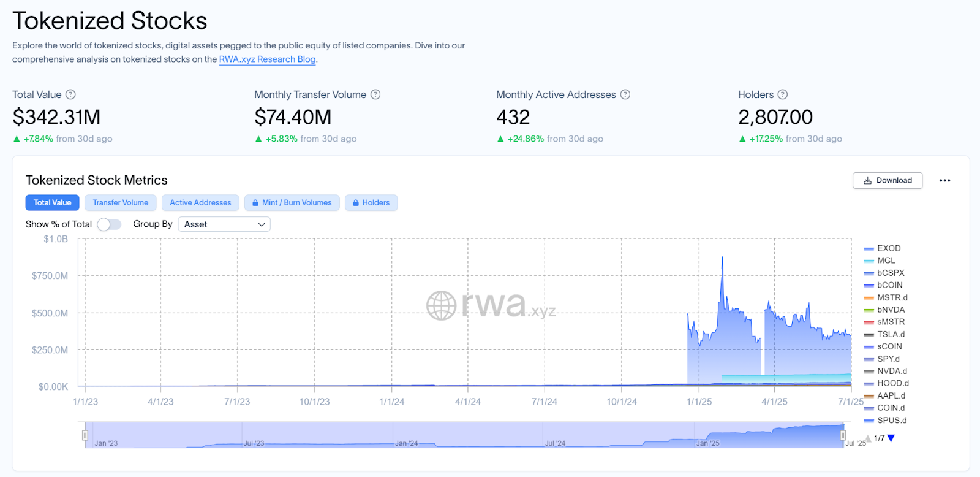Open the three-dot more options menu
The image size is (980, 477).
pyautogui.click(x=944, y=180)
